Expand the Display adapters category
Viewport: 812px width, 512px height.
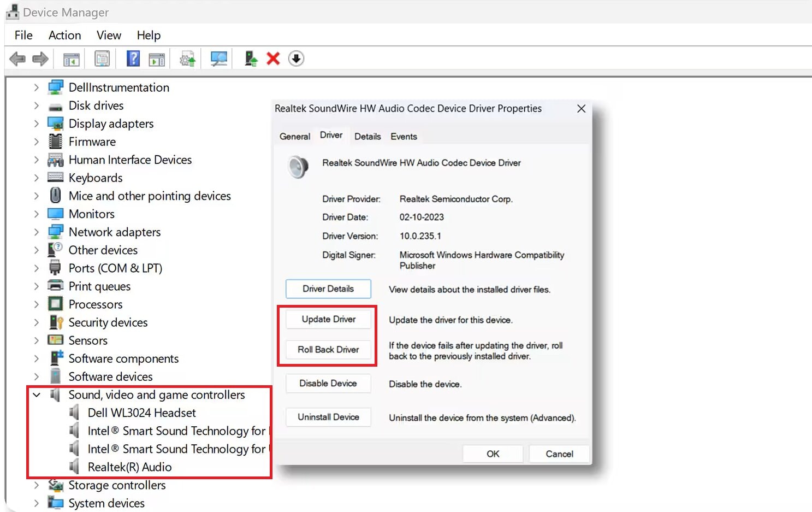(x=36, y=123)
